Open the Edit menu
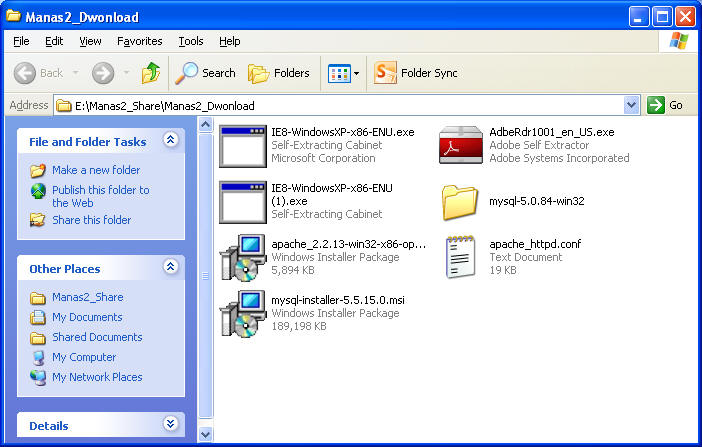 coord(54,41)
